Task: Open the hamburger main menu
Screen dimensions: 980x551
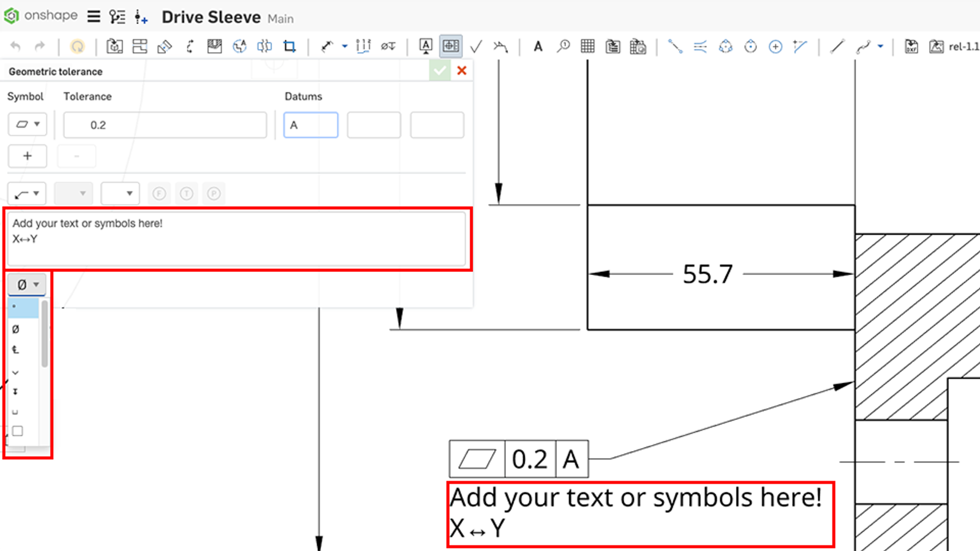Action: 93,17
